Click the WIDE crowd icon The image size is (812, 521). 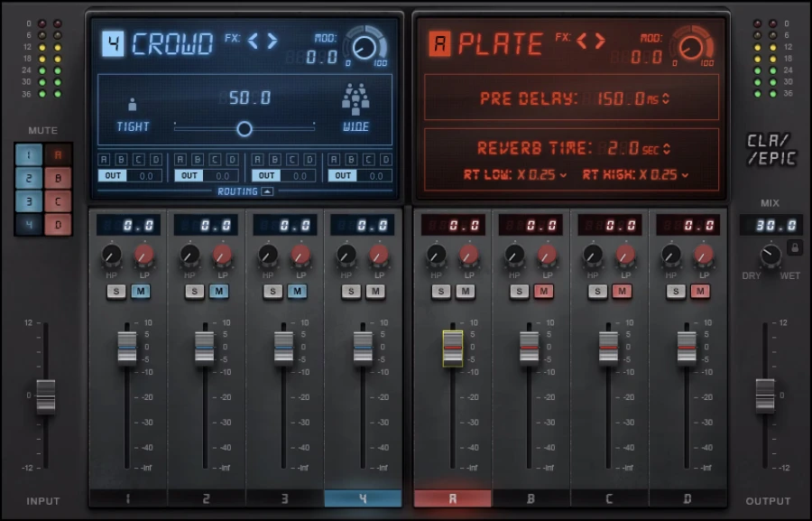pos(355,99)
